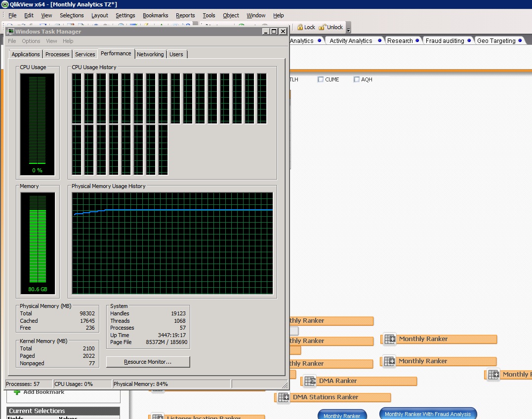Switch to the Processes tab in Task Manager
The width and height of the screenshot is (532, 419).
57,54
